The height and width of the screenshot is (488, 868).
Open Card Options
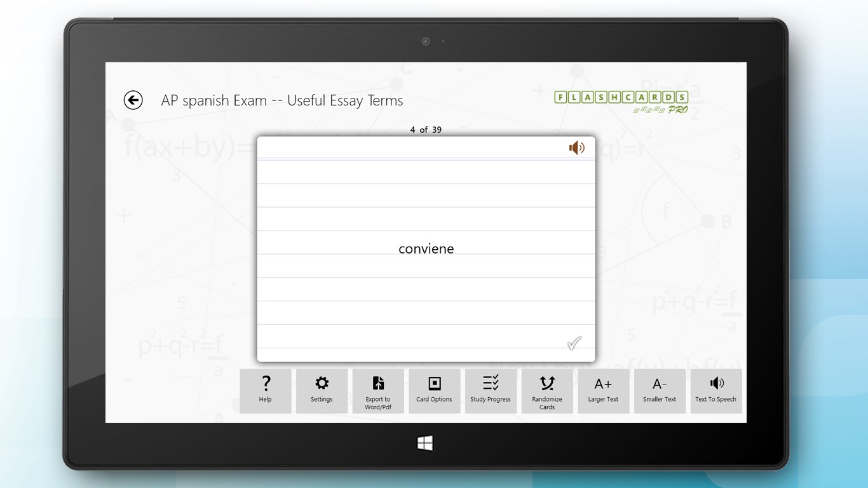435,391
